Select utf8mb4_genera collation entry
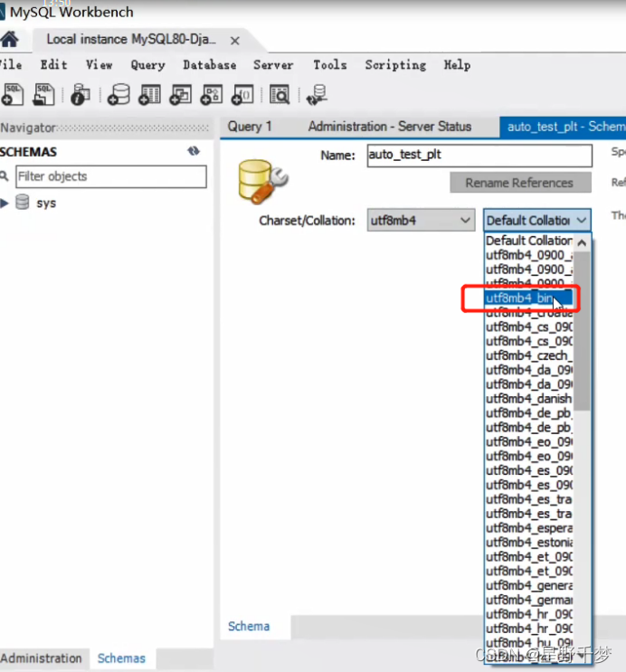This screenshot has width=626, height=672. tap(528, 585)
